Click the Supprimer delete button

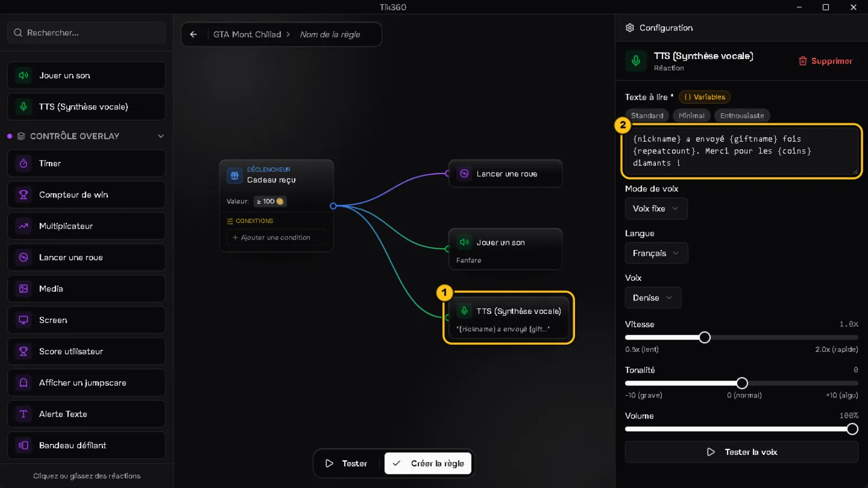[825, 61]
